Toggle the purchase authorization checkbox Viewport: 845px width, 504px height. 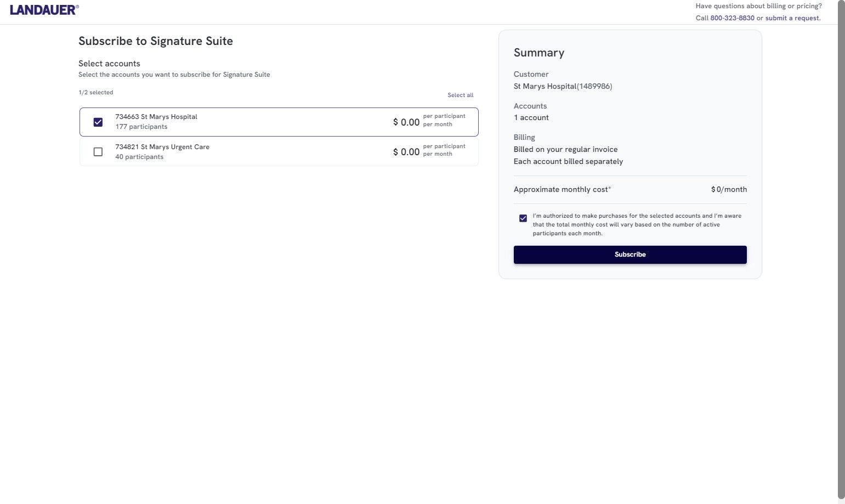(523, 218)
